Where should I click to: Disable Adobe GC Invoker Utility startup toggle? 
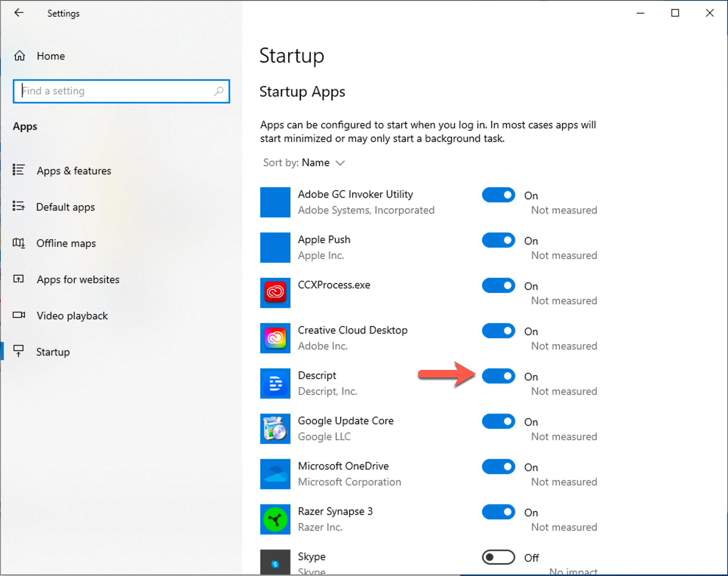pyautogui.click(x=498, y=195)
